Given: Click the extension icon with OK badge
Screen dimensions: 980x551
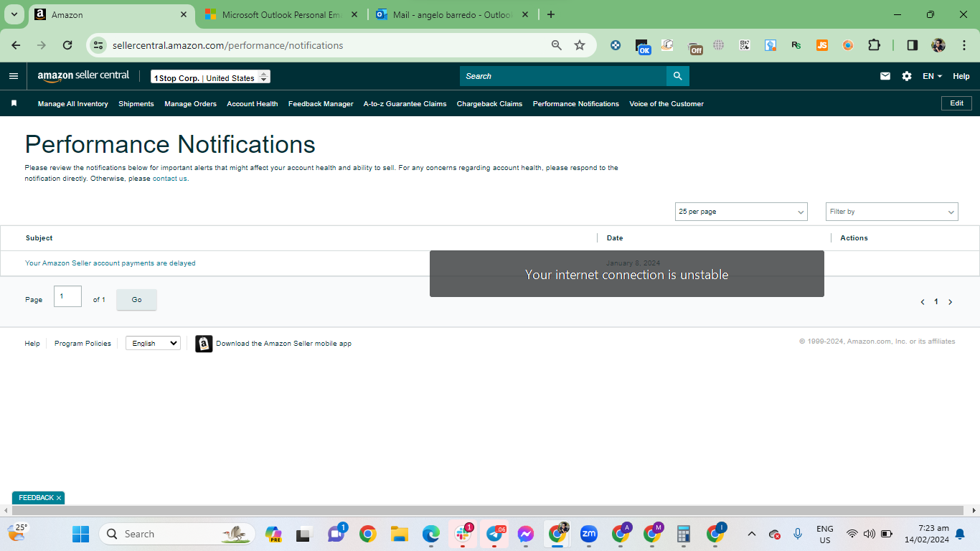Looking at the screenshot, I should coord(642,47).
